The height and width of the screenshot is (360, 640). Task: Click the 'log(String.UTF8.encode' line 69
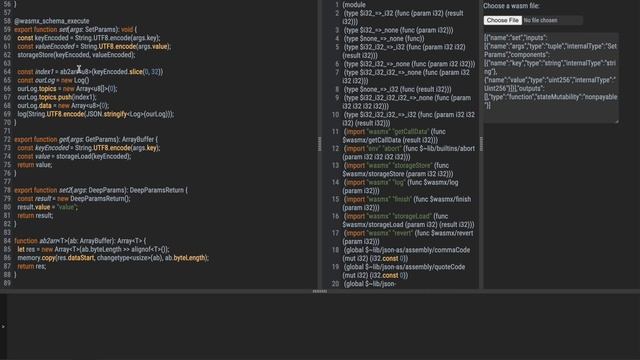click(x=96, y=114)
